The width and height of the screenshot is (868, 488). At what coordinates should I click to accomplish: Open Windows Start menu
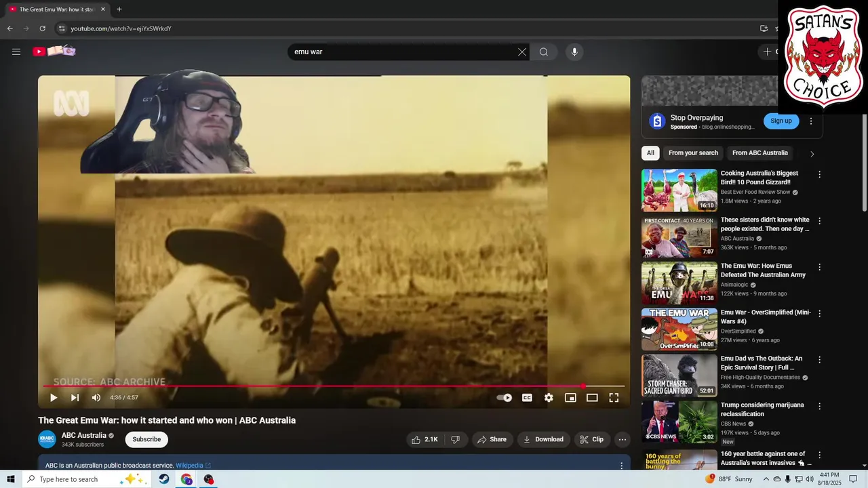click(x=10, y=479)
